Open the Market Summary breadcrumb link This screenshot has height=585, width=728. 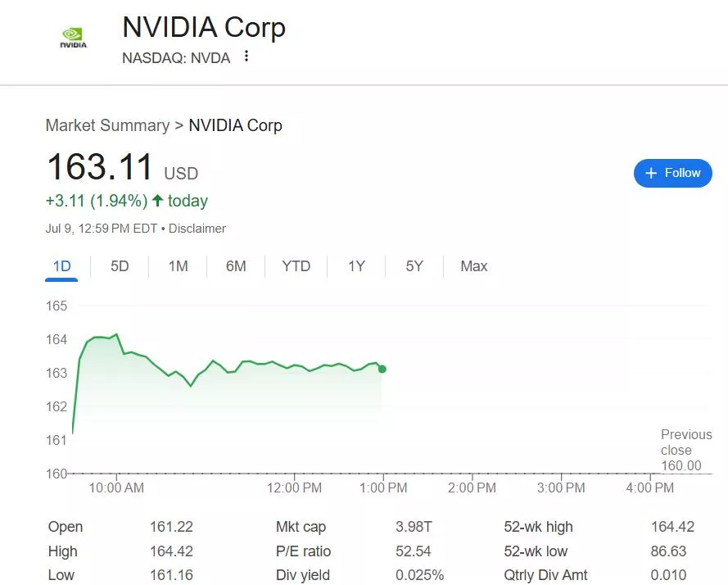[x=108, y=125]
